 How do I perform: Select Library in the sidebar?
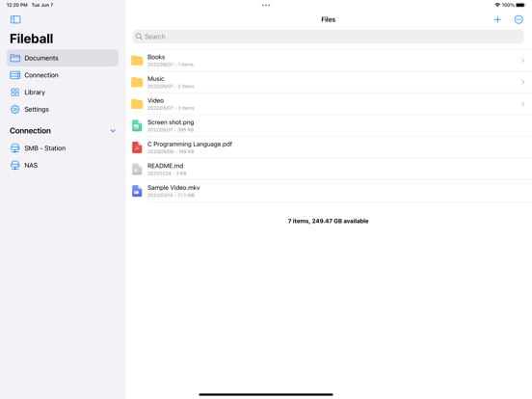point(63,93)
